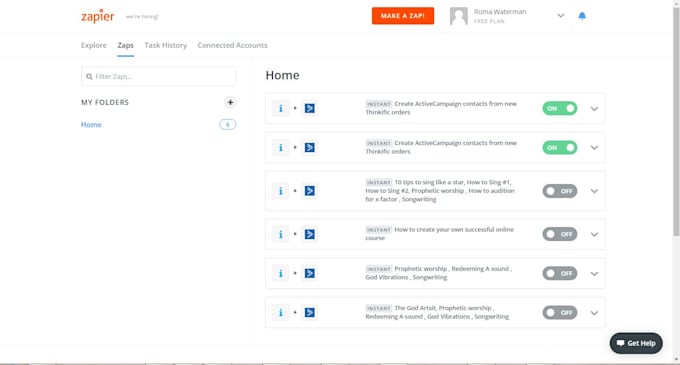Click the ActiveCampaign icon in the "successful online course" zap
Image resolution: width=680 pixels, height=365 pixels.
pyautogui.click(x=310, y=234)
